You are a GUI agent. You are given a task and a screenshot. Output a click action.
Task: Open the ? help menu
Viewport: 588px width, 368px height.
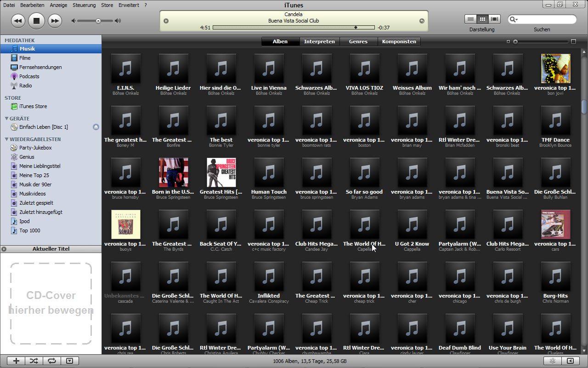click(146, 5)
